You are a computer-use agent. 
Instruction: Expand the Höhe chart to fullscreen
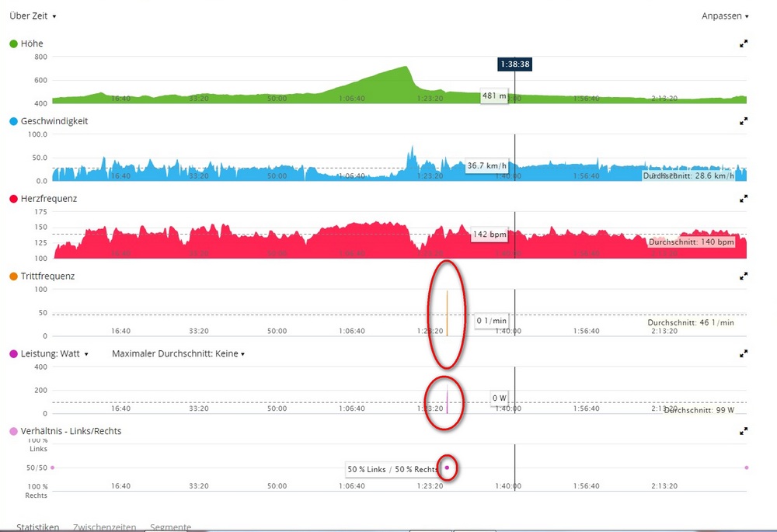[x=744, y=44]
